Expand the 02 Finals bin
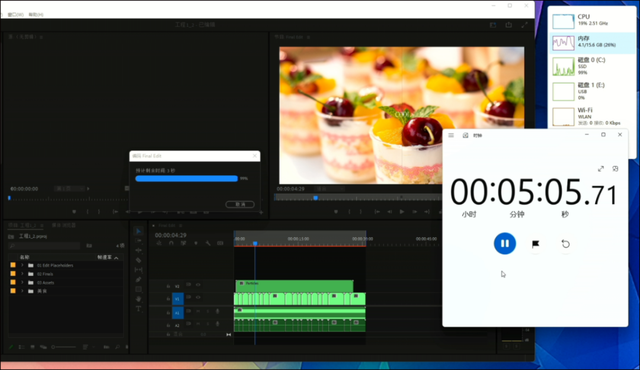Image resolution: width=640 pixels, height=370 pixels. [22, 274]
